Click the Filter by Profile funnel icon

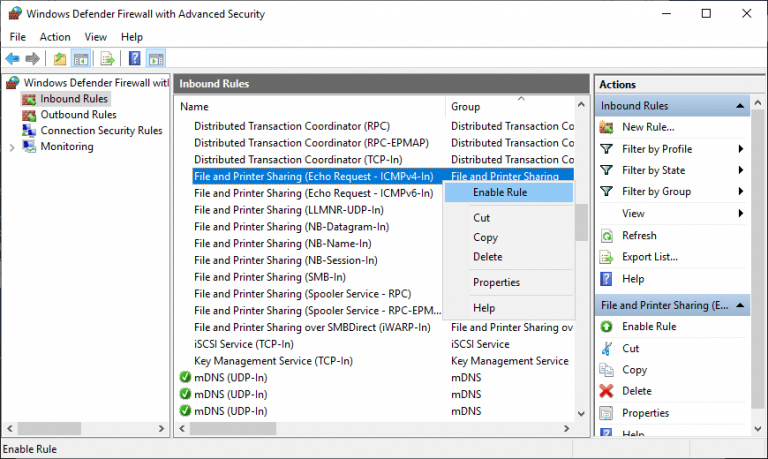pyautogui.click(x=606, y=149)
